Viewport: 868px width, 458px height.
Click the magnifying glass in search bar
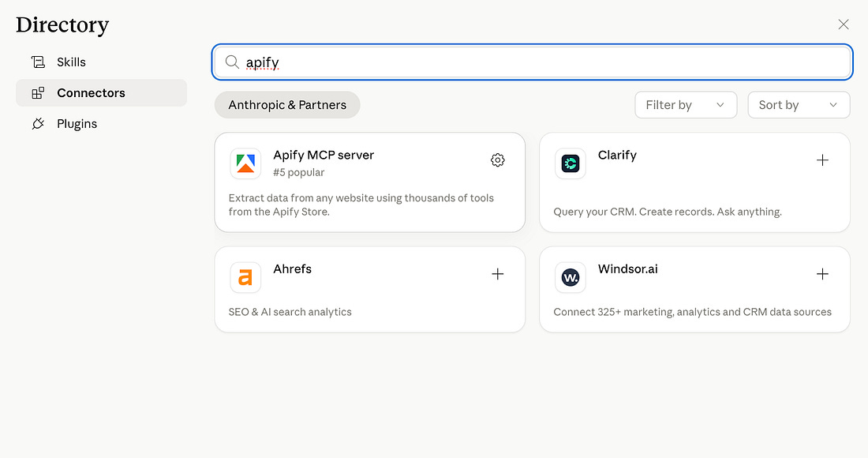[x=231, y=62]
